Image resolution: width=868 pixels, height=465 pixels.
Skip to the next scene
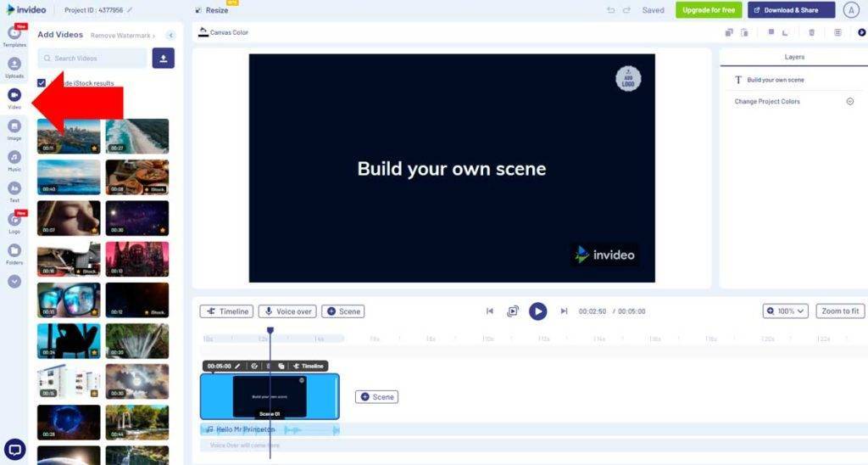coord(564,311)
